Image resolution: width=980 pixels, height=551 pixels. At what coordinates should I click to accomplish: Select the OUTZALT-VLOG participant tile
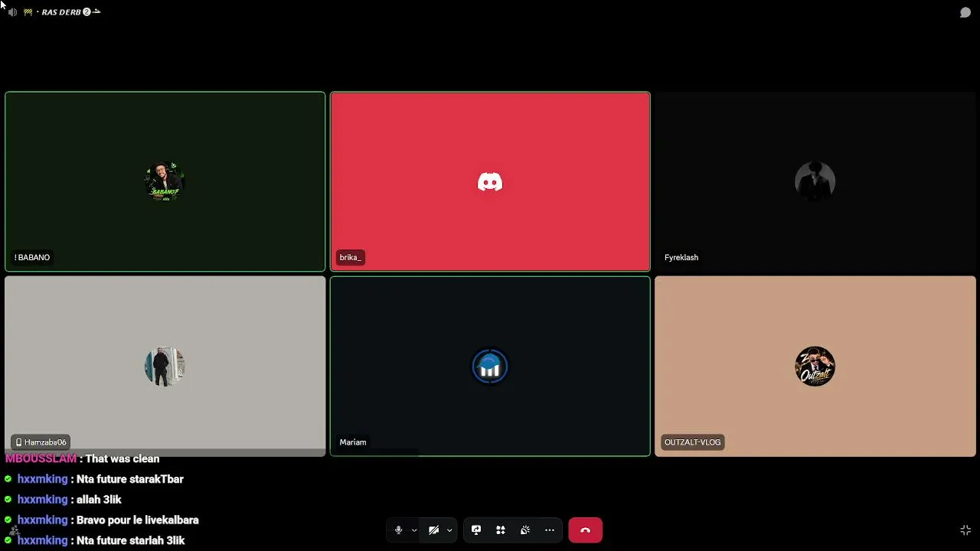tap(815, 366)
